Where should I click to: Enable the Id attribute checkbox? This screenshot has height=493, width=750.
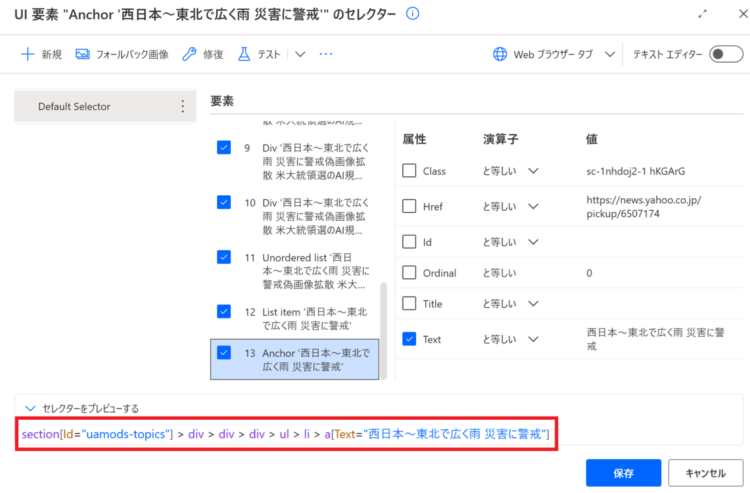pyautogui.click(x=409, y=241)
